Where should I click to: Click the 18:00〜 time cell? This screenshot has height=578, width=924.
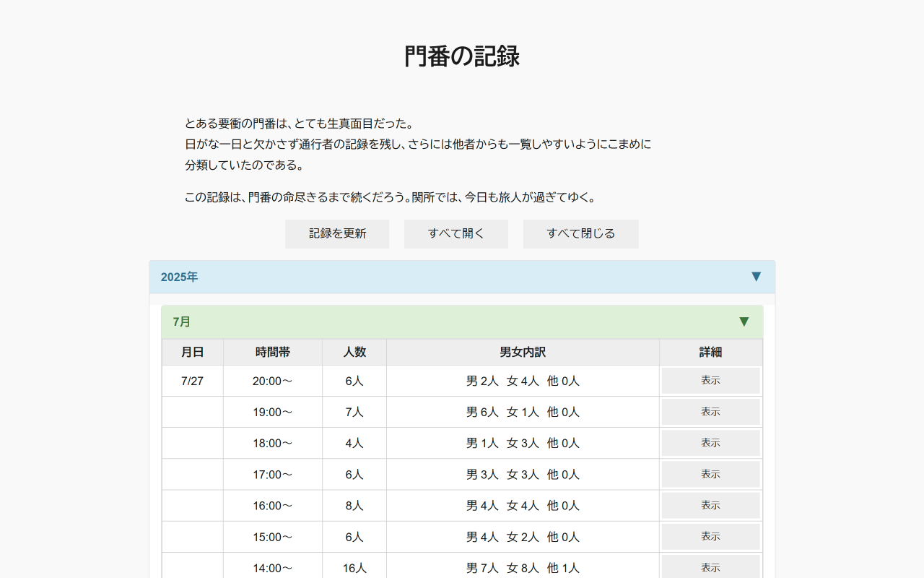click(273, 443)
